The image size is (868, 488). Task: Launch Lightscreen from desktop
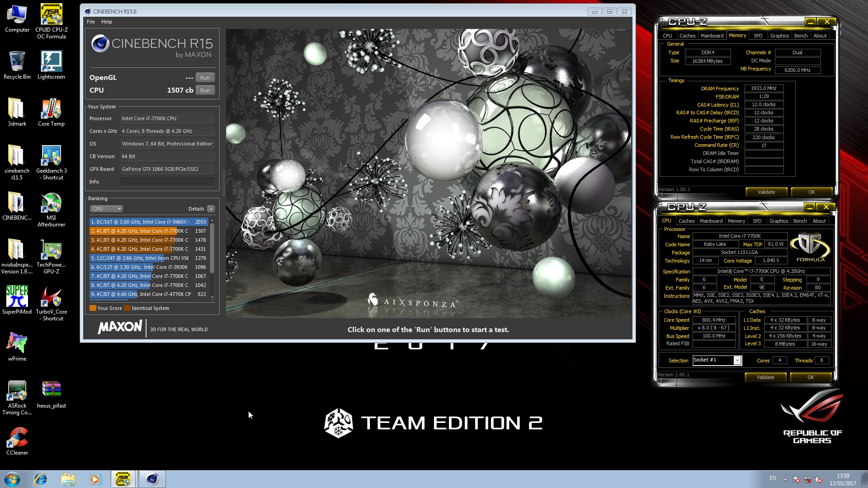[x=51, y=65]
